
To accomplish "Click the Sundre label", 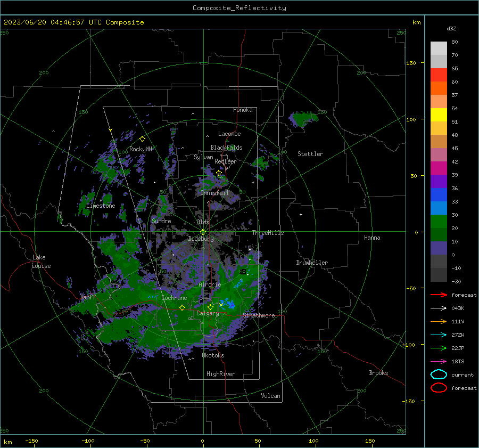I will (x=161, y=221).
